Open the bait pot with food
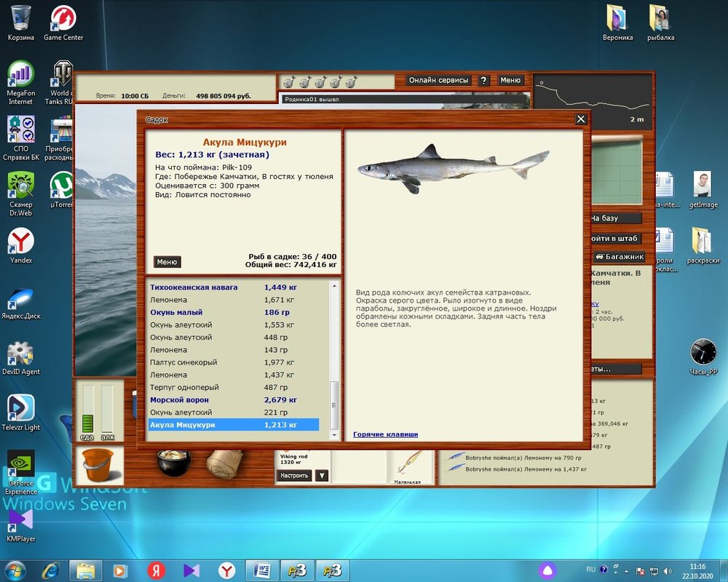 click(173, 462)
